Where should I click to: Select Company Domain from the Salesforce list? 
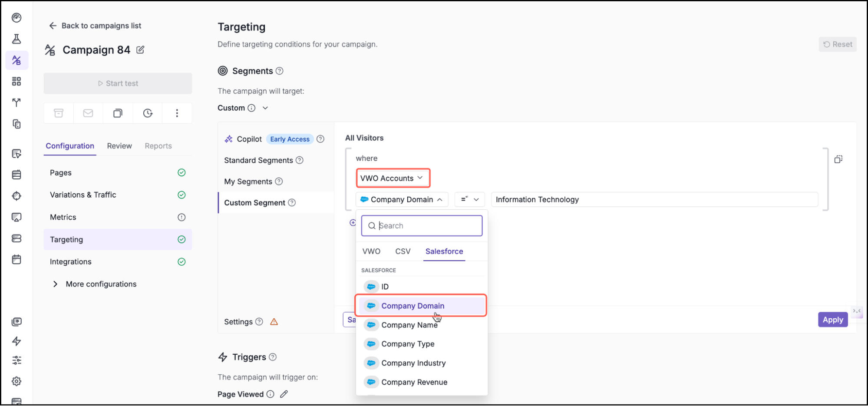pyautogui.click(x=413, y=306)
